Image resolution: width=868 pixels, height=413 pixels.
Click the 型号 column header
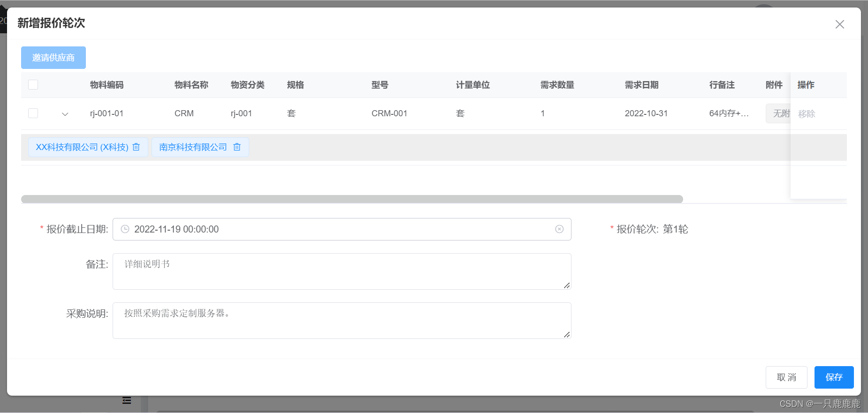click(380, 85)
